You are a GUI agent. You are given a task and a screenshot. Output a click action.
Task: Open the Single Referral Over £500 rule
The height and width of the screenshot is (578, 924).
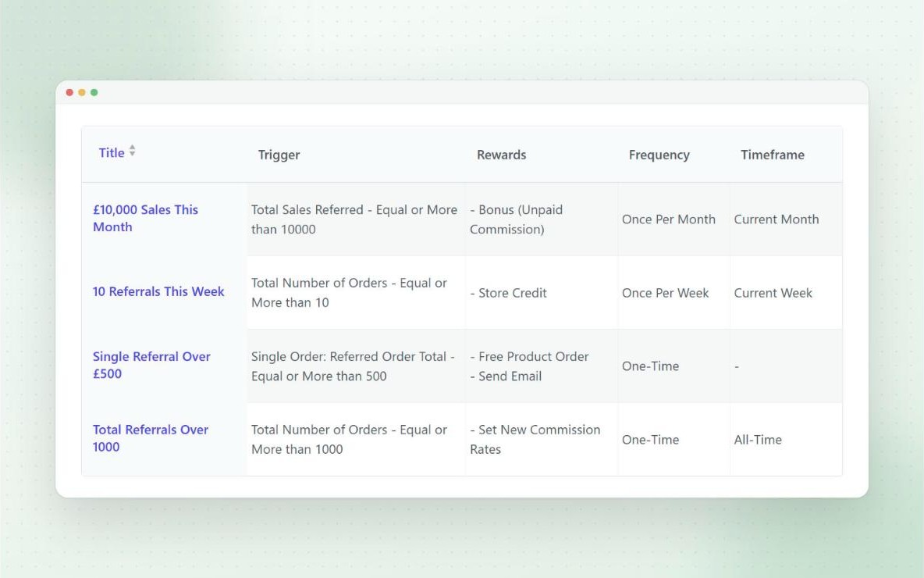click(x=151, y=365)
